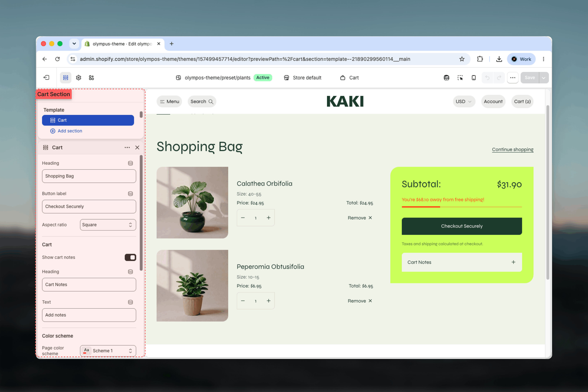Click the Checkout Securely button
Image resolution: width=588 pixels, height=392 pixels.
(x=462, y=226)
